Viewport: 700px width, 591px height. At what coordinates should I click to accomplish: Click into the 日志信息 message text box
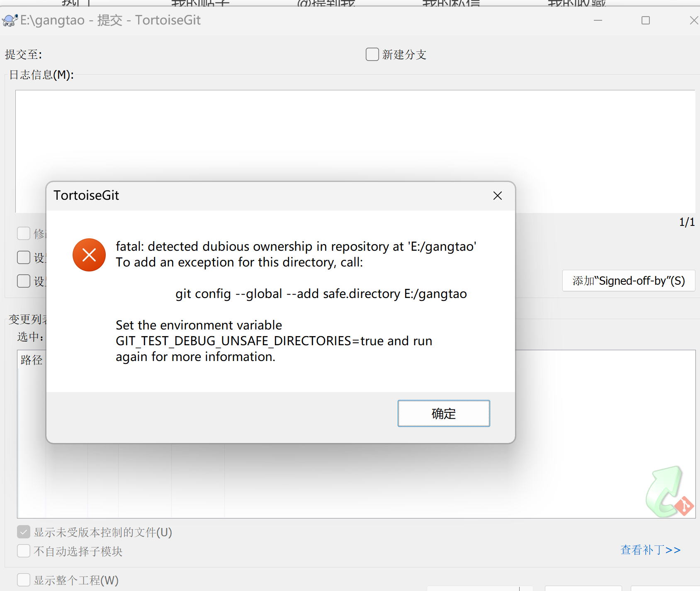pos(355,151)
